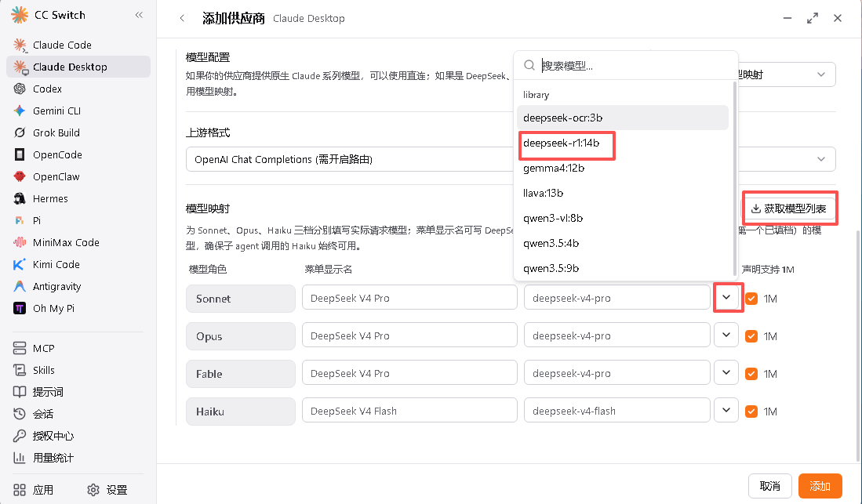
Task: Click the Sonnet role label
Action: [240, 299]
